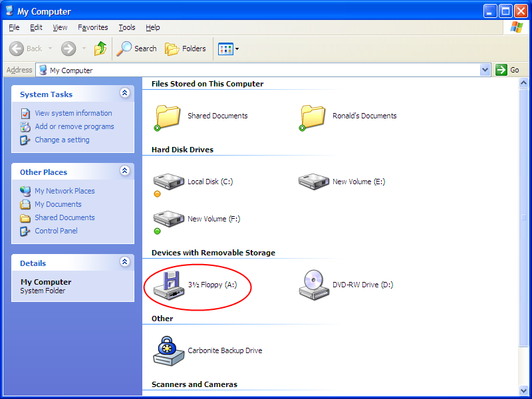532x399 pixels.
Task: Select the Ronald's Documents folder icon
Action: point(312,118)
